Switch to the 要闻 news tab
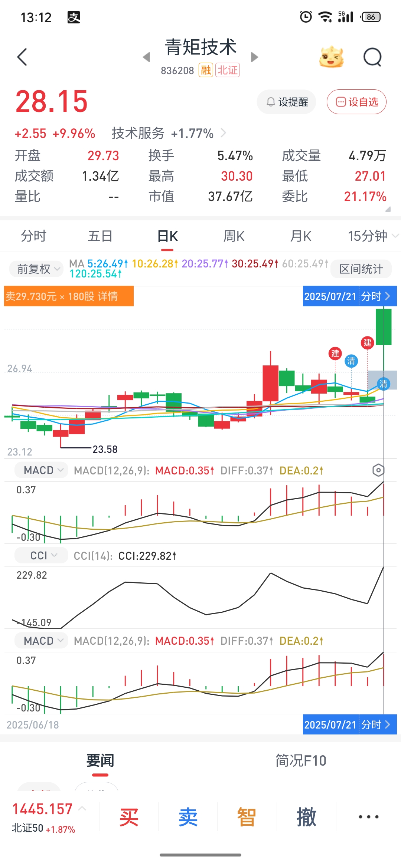The height and width of the screenshot is (868, 401). point(100,761)
